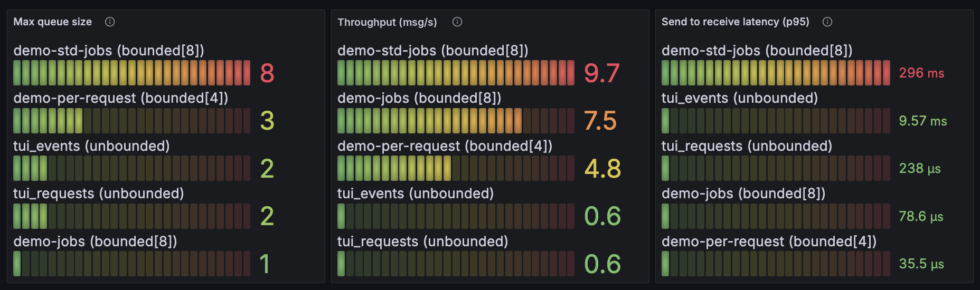The image size is (980, 290).
Task: Click demo-jobs (bounded[8]) label in Throughput panel
Action: [419, 98]
